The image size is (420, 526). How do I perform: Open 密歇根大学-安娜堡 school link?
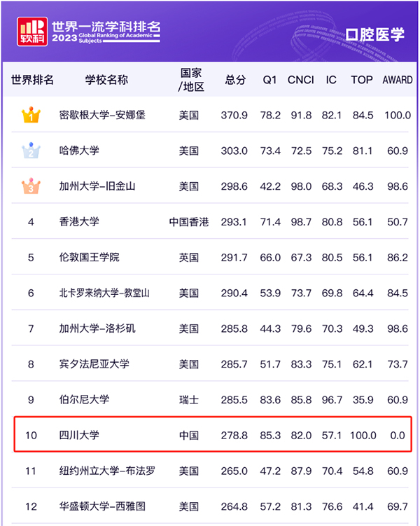pos(102,115)
